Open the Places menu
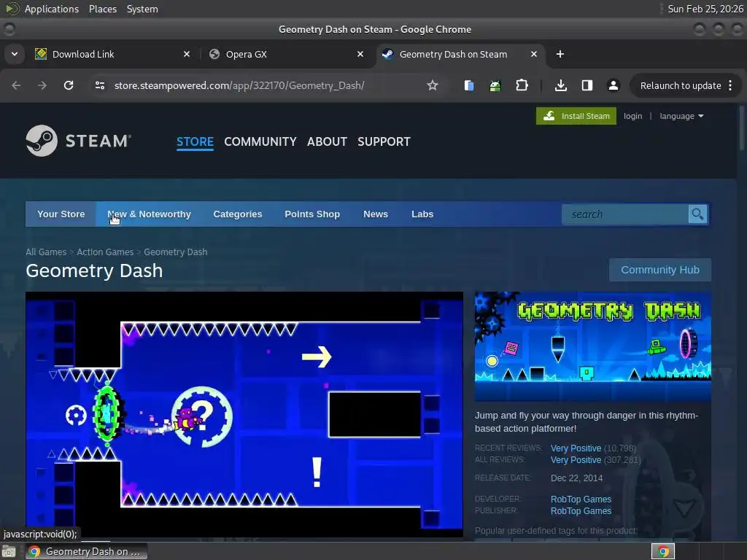The width and height of the screenshot is (747, 560). [x=102, y=9]
